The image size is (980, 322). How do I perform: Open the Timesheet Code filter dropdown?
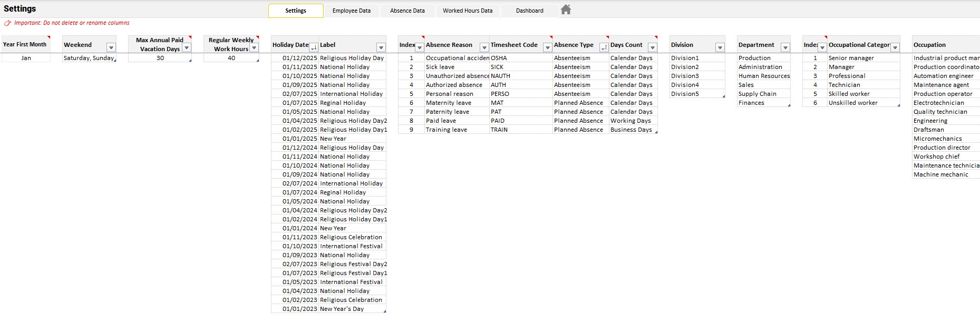click(547, 47)
